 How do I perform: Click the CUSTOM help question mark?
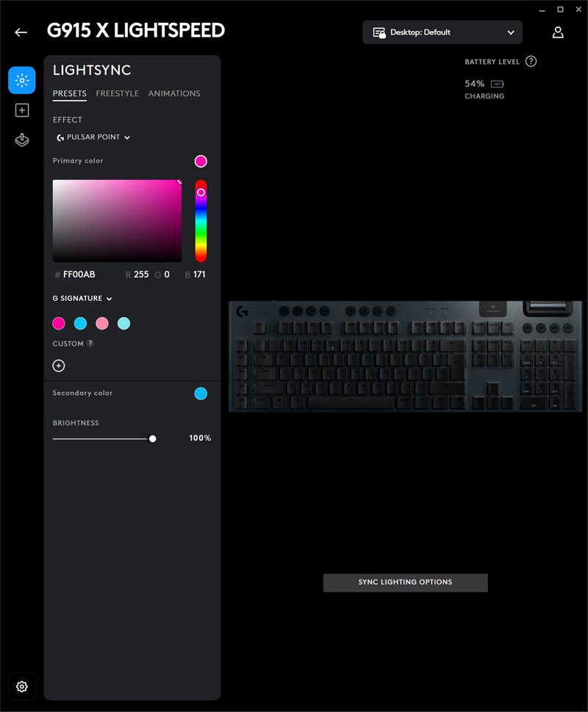pyautogui.click(x=90, y=343)
